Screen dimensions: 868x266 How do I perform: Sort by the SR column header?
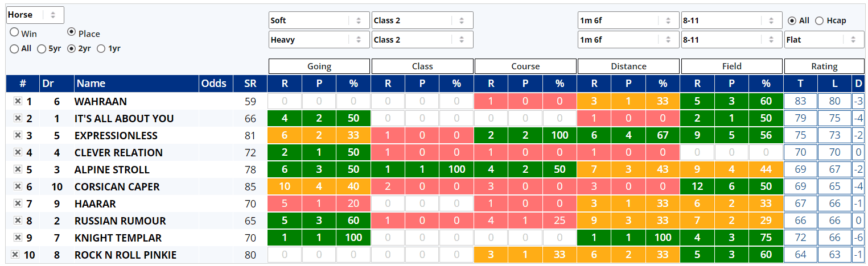[250, 84]
